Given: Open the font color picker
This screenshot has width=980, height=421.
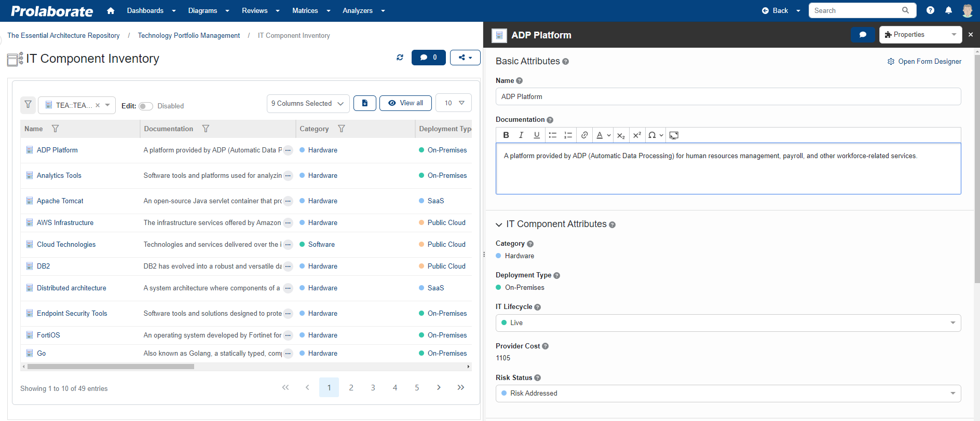Looking at the screenshot, I should click(603, 135).
